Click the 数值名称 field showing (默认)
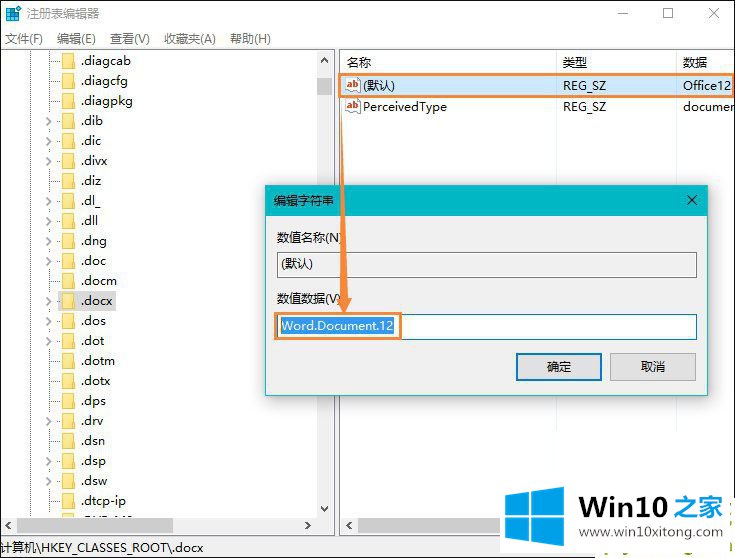The image size is (735, 558). (x=487, y=264)
